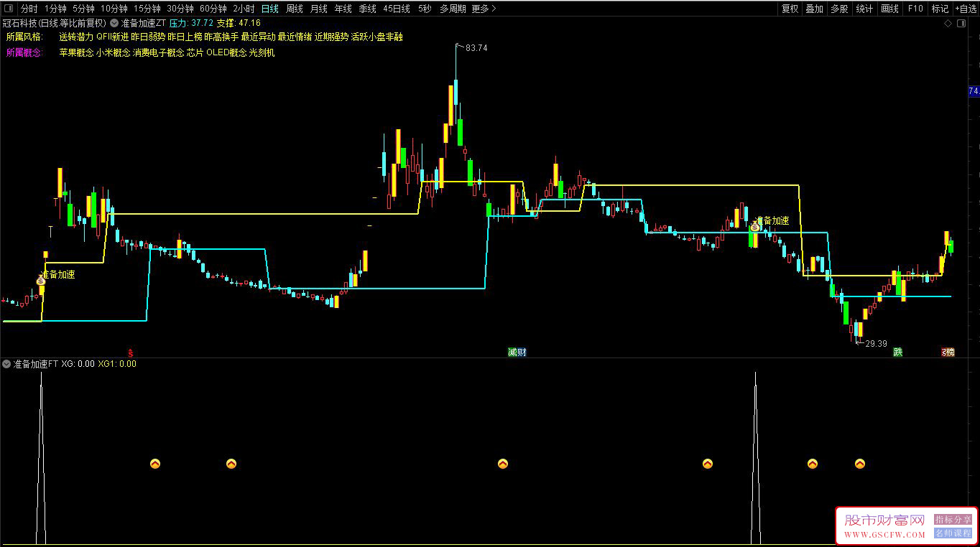Click the green 跌 event marker
Screen dimensions: 980x547
898,352
